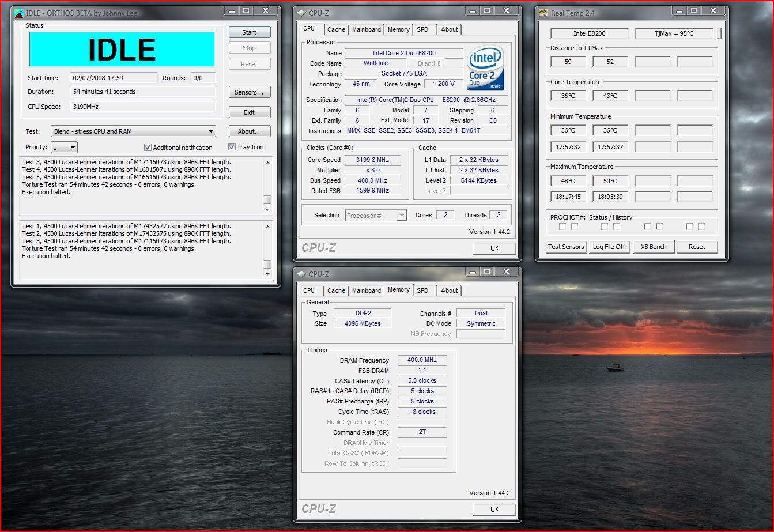Image resolution: width=774 pixels, height=532 pixels.
Task: Toggle the Tray Icon checkbox in ORTHOS
Action: pos(232,146)
